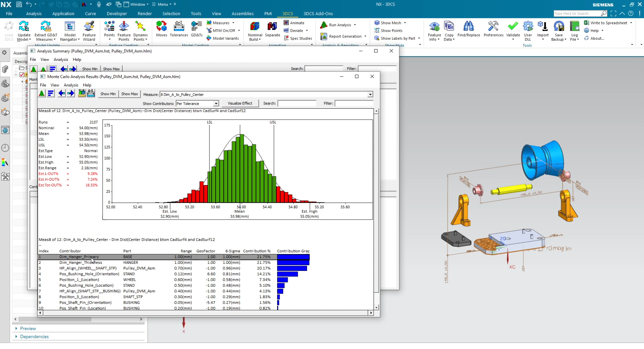Click the Show Max button
The image size is (644, 349).
point(129,94)
